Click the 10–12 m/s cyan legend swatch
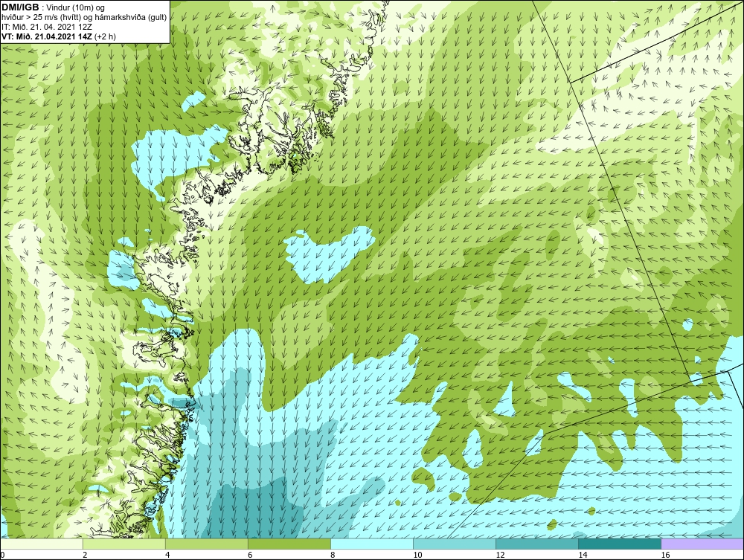The height and width of the screenshot is (560, 744). pyautogui.click(x=455, y=544)
